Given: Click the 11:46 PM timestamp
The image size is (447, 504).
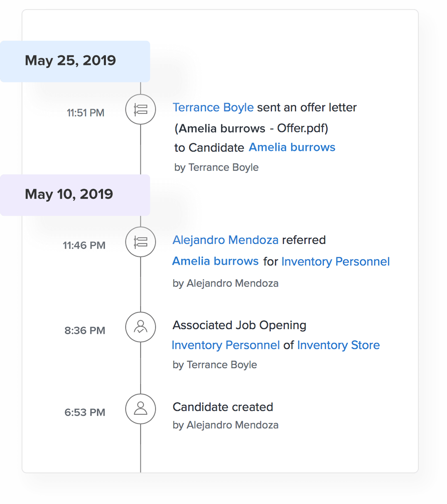Looking at the screenshot, I should tap(84, 245).
